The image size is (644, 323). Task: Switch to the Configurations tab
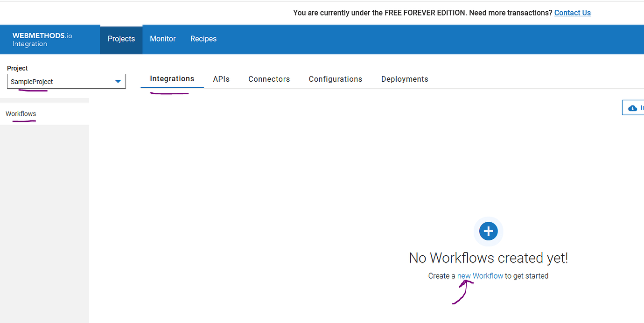335,79
